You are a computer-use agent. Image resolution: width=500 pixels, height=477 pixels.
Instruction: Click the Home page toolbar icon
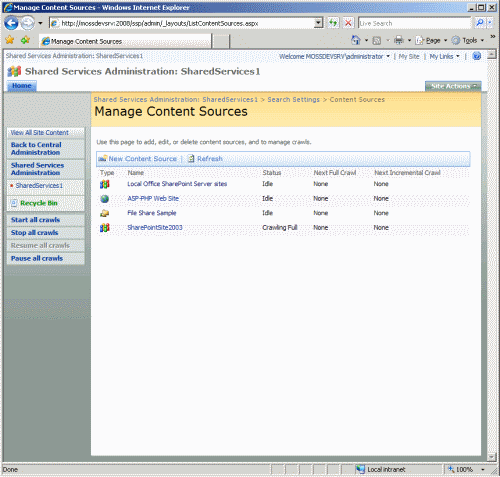(356, 40)
